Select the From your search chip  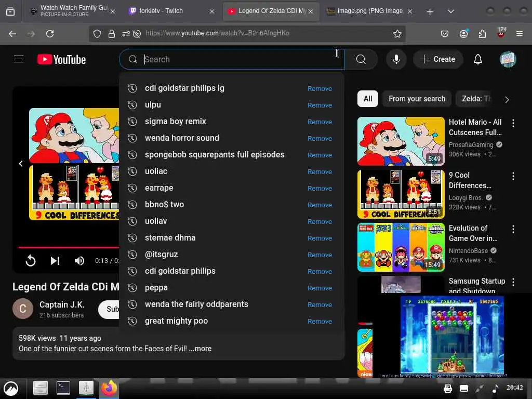click(417, 99)
